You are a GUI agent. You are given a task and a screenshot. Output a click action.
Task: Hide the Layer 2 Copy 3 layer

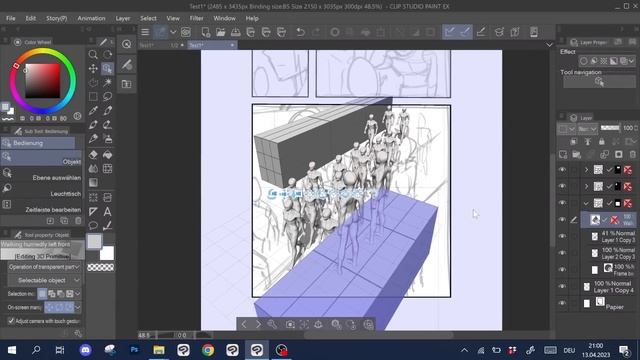(x=562, y=253)
